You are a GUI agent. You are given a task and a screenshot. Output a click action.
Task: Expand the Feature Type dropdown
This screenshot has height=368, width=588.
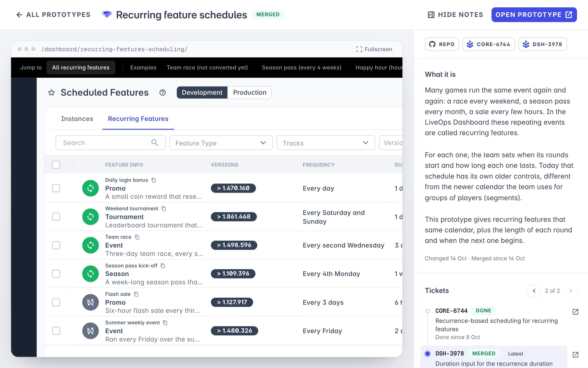point(221,143)
